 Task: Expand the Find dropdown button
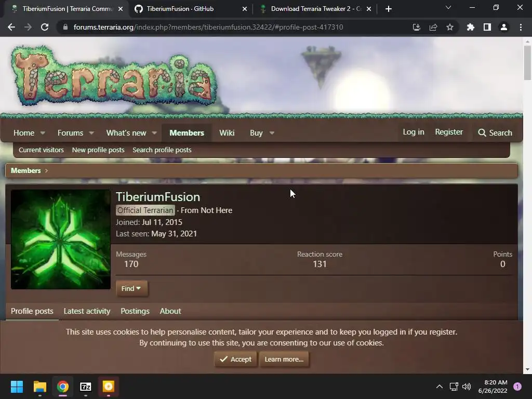[131, 289]
